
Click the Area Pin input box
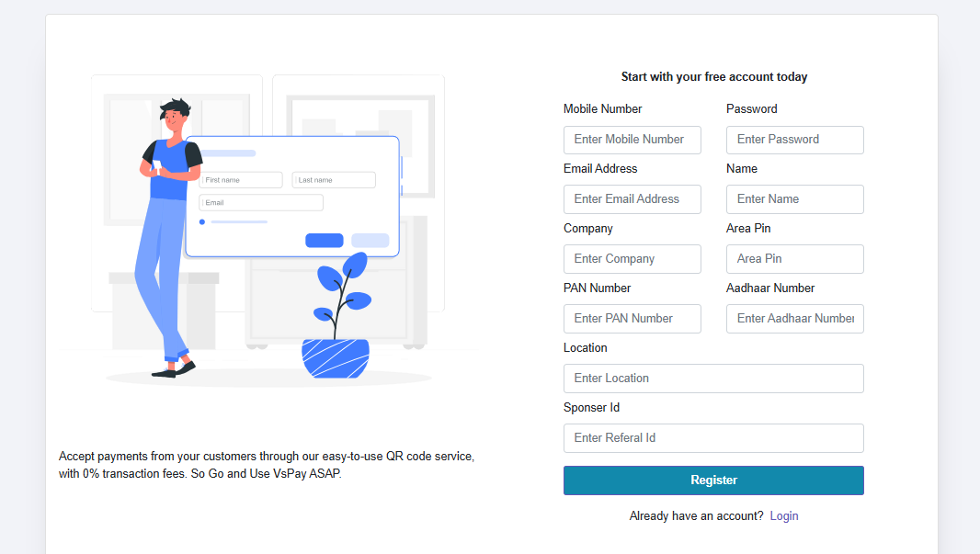pos(794,259)
